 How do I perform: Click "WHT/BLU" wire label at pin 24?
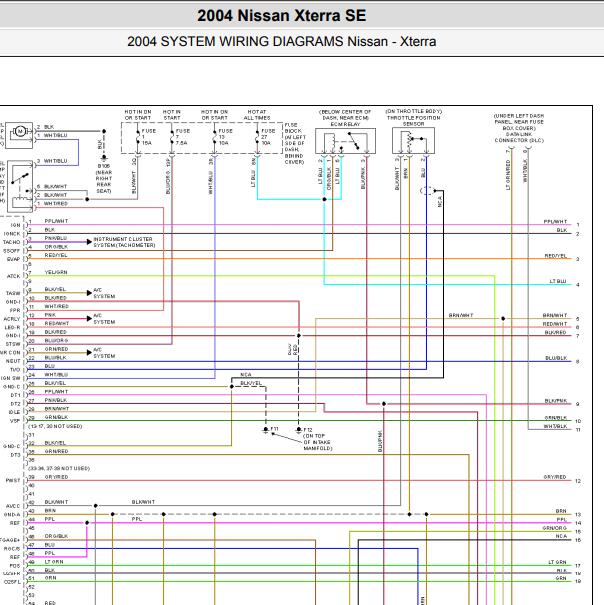pos(56,375)
